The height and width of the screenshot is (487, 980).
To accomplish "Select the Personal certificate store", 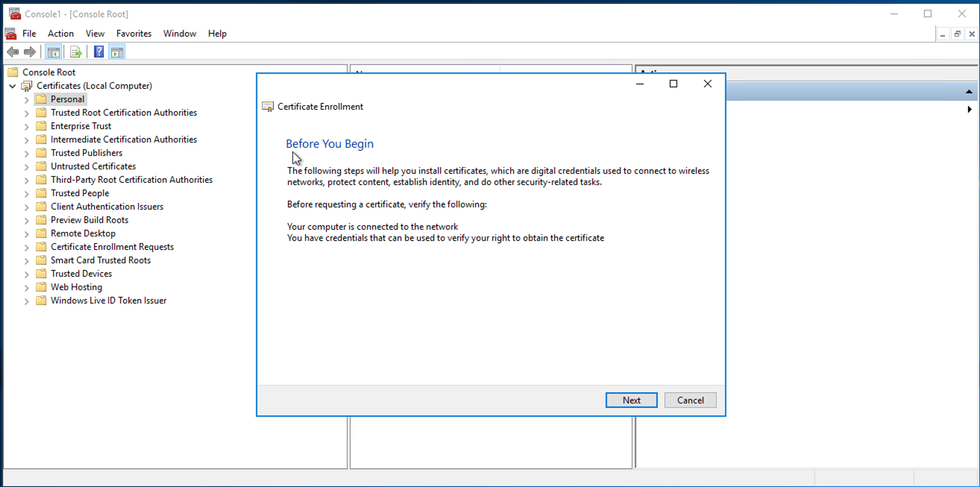I will (x=67, y=99).
